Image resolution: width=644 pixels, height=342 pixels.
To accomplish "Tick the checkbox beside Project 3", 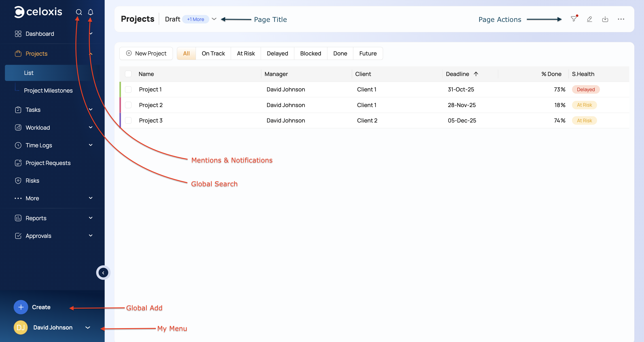I will coord(128,120).
